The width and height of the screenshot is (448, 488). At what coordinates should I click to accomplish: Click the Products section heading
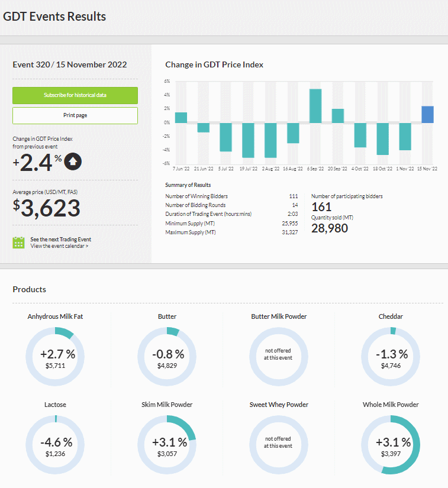point(29,289)
